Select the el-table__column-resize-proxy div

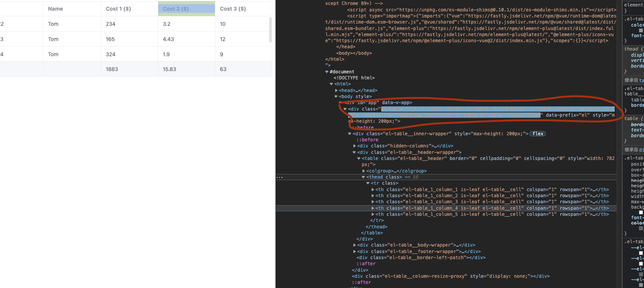tap(451, 276)
